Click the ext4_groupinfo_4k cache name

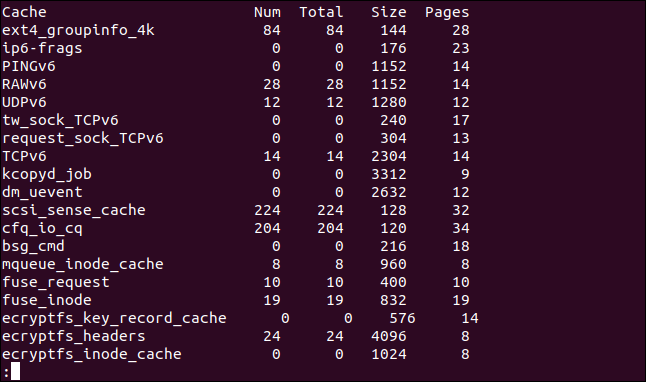[78, 30]
